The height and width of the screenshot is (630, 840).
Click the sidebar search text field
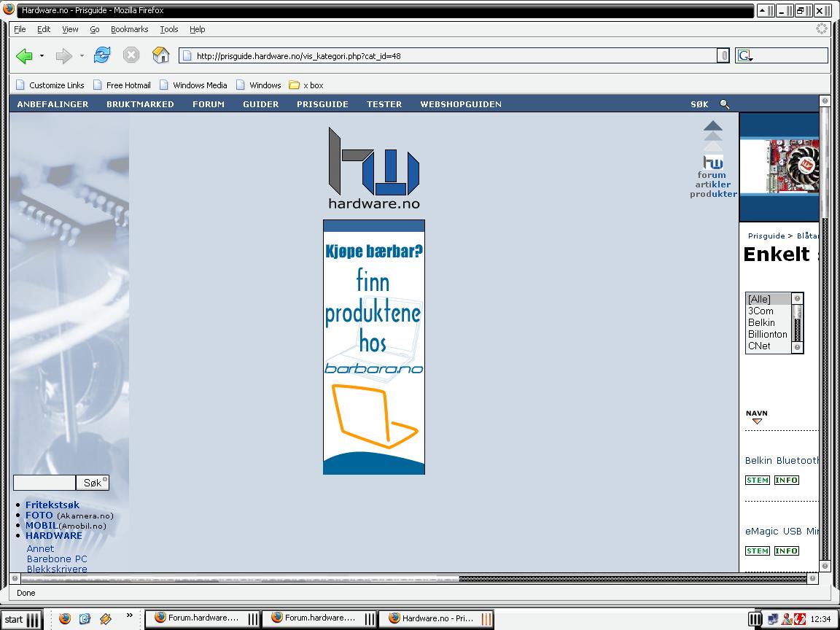[44, 483]
